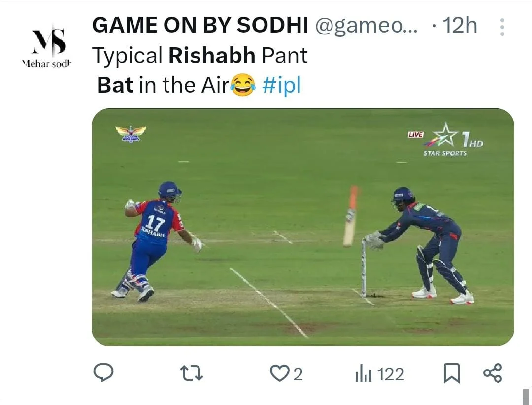Open the reply (comment) icon
532x405 pixels.
pyautogui.click(x=103, y=373)
